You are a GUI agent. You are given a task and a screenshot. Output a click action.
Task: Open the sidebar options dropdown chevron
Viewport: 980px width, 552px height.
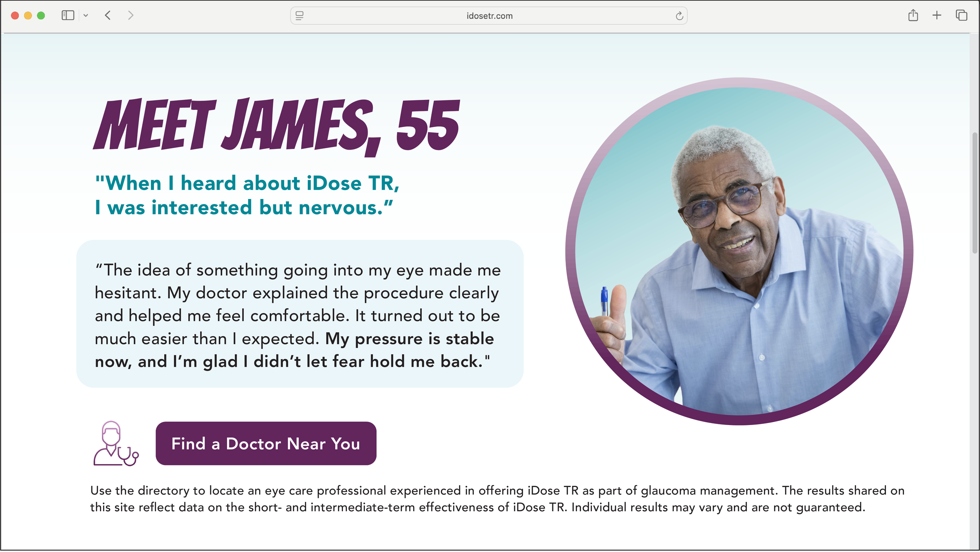pos(86,16)
